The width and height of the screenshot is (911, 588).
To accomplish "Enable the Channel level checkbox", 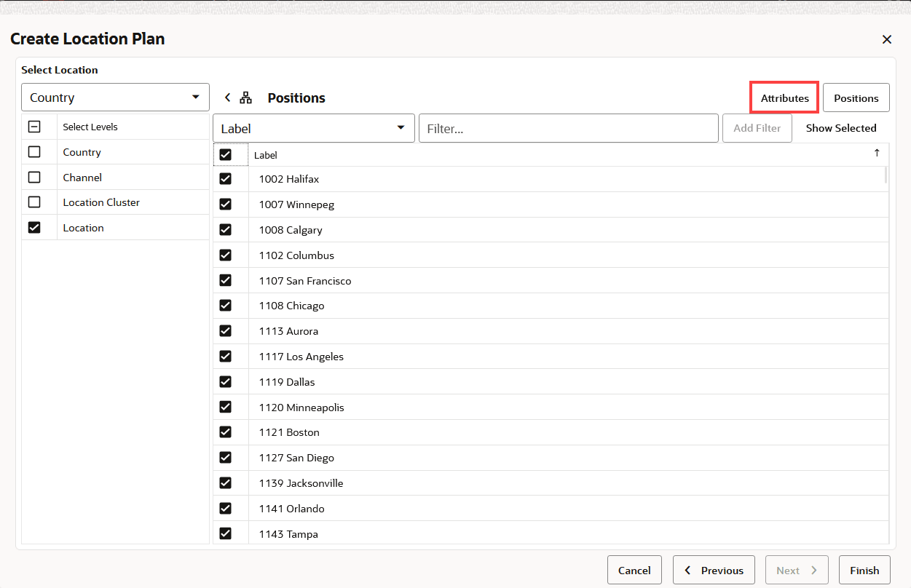I will point(34,177).
